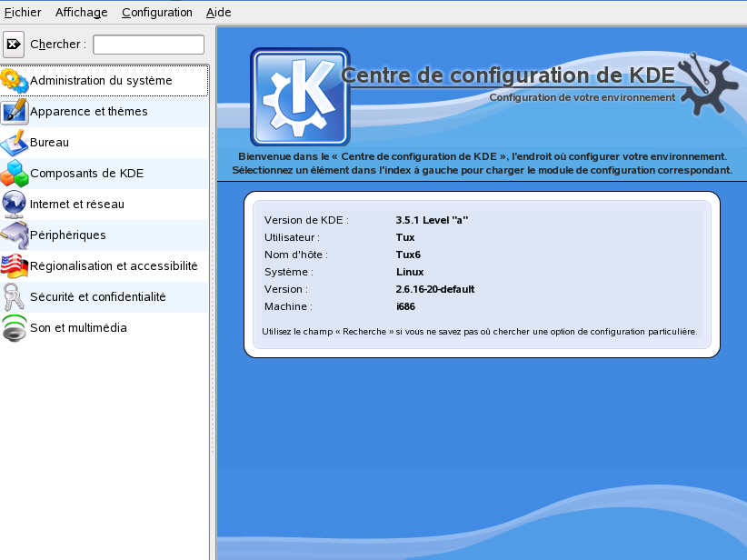747x560 pixels.
Task: Select Apparence et thèmes category label
Action: pyautogui.click(x=89, y=112)
